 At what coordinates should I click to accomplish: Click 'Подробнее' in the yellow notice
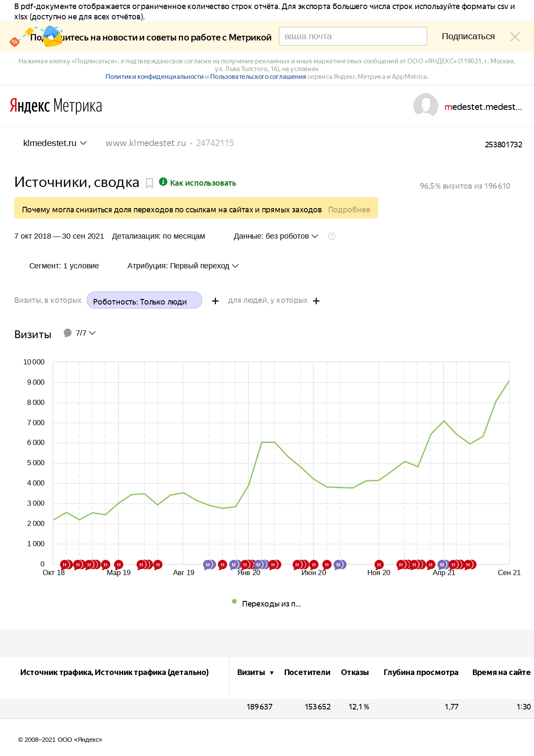click(349, 210)
